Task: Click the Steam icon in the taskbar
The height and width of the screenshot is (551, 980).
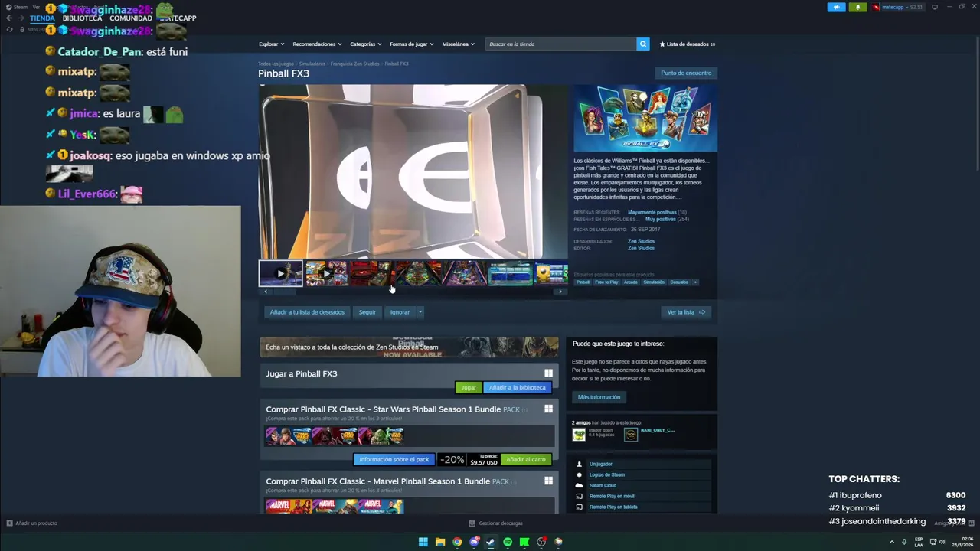Action: [x=491, y=542]
